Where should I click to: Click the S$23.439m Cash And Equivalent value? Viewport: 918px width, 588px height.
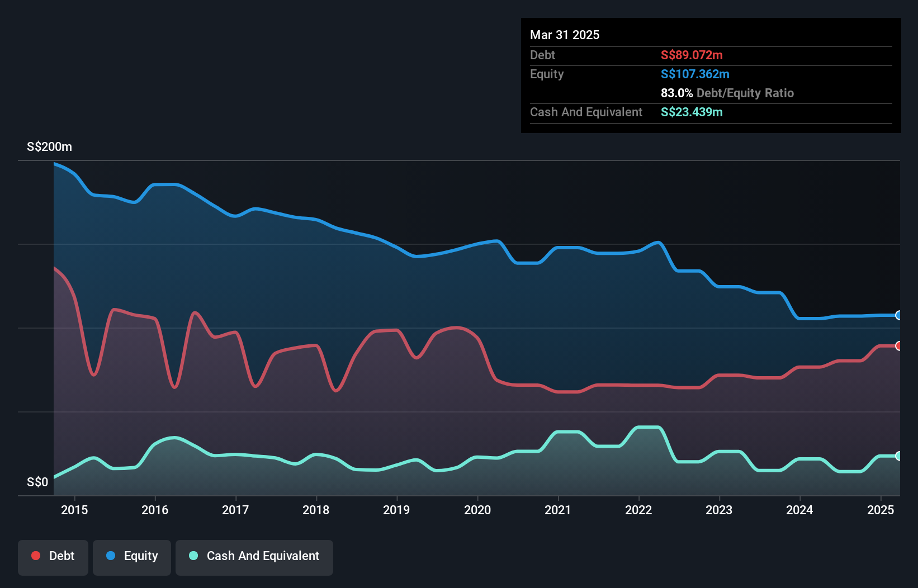tap(692, 112)
